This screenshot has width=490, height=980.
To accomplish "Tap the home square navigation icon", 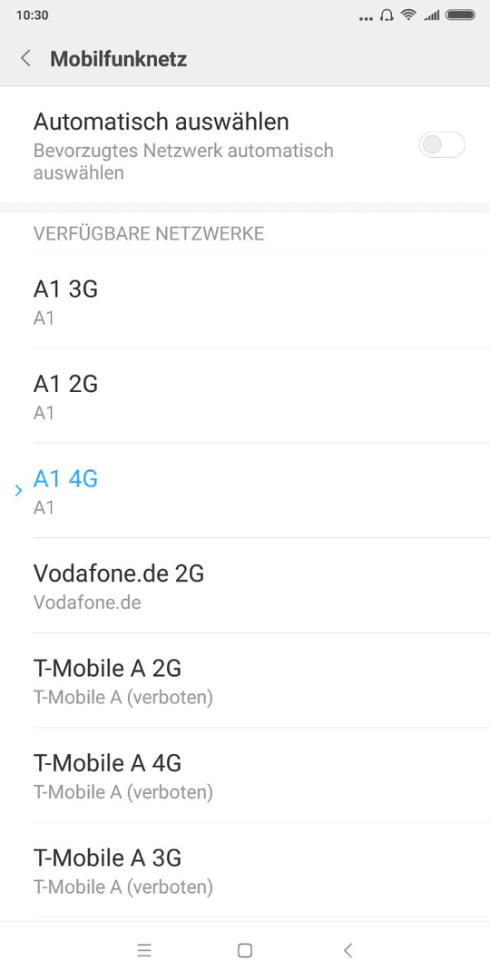I will [245, 951].
